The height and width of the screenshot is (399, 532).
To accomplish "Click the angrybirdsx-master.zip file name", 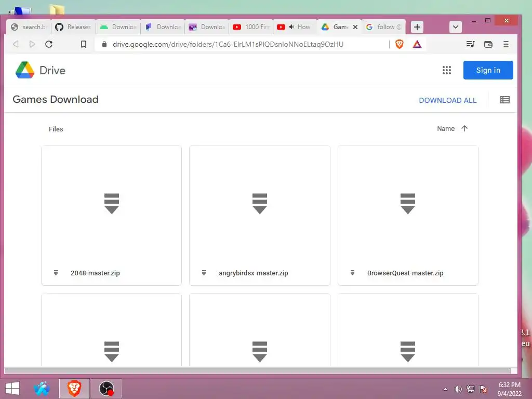I will point(253,273).
